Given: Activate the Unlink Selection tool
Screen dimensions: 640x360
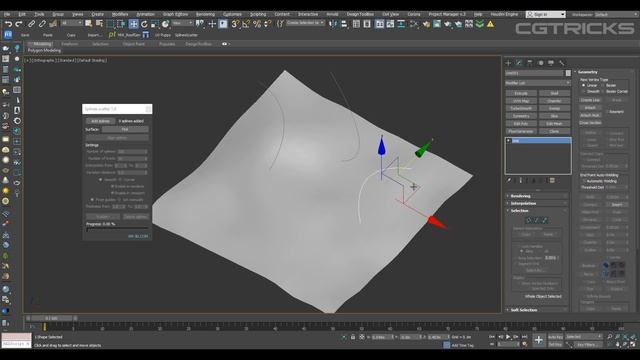Looking at the screenshot, I should [42, 24].
